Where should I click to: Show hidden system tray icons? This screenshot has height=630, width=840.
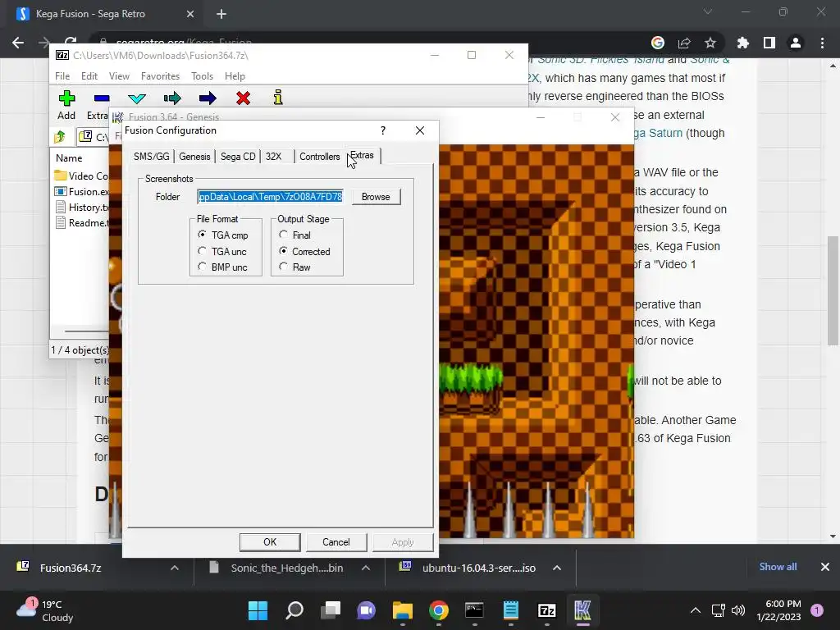tap(696, 610)
